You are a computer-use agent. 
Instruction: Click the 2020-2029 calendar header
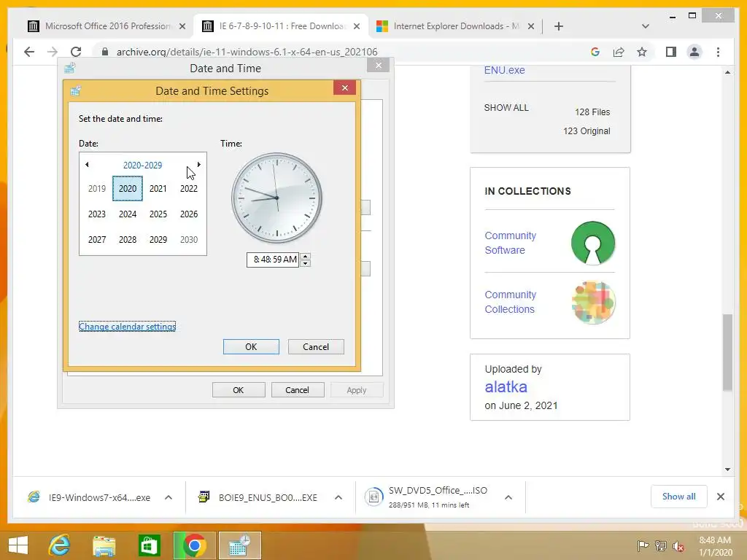pyautogui.click(x=142, y=166)
